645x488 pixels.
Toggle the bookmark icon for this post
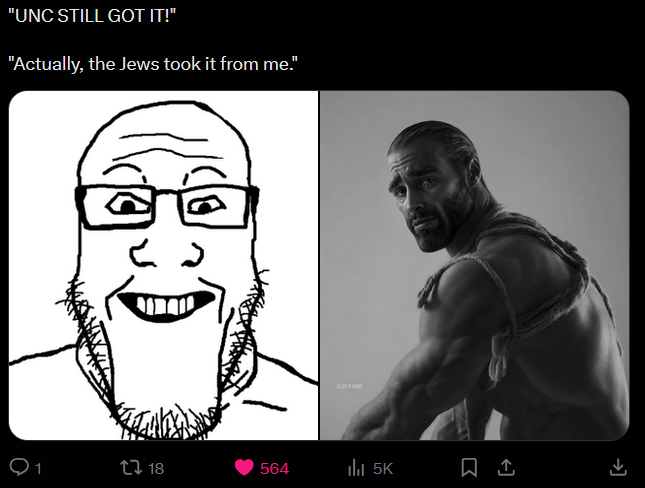469,467
